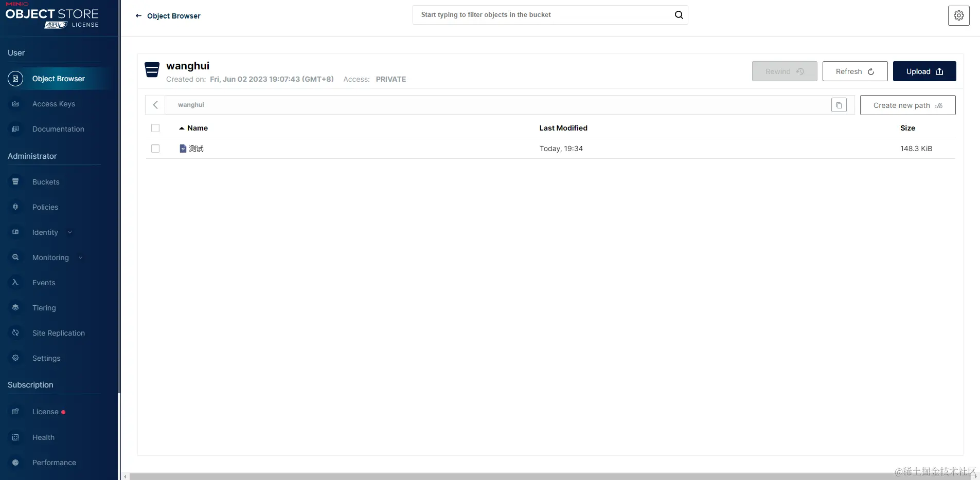Open the Health menu item

43,437
